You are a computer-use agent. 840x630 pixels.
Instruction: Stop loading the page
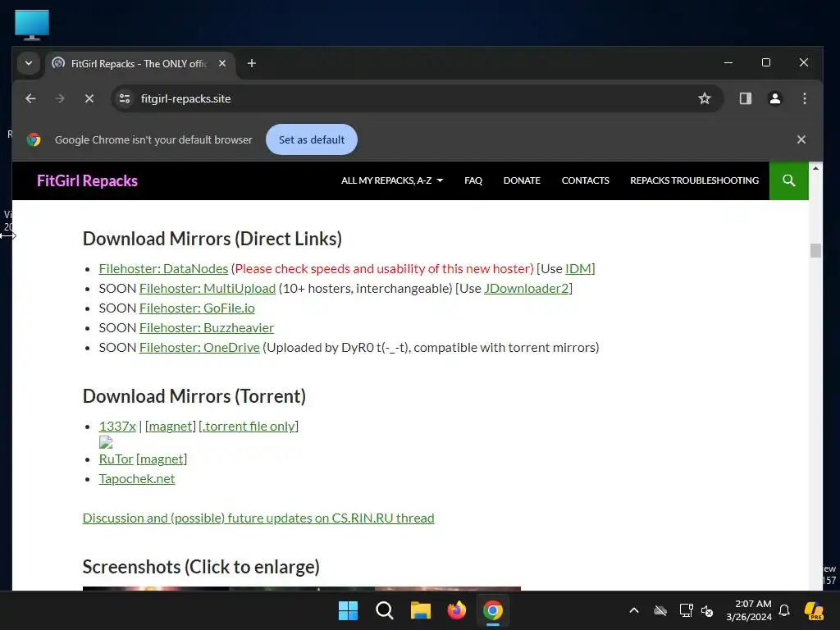coord(89,98)
